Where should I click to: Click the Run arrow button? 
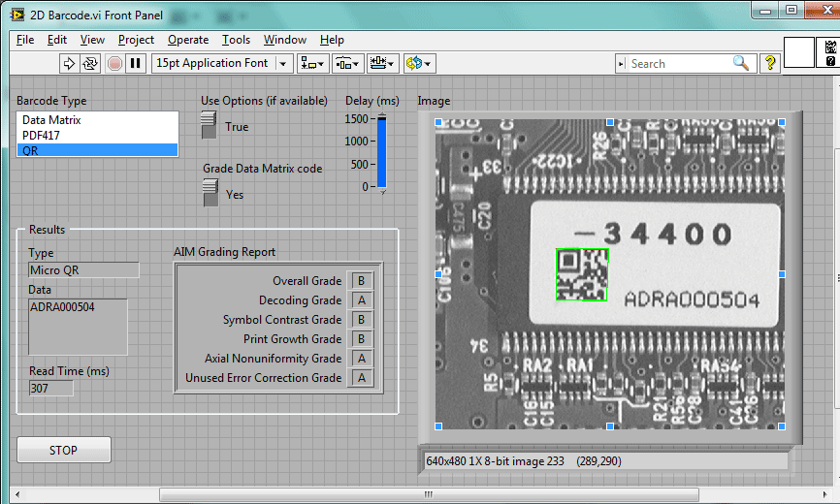tap(69, 63)
